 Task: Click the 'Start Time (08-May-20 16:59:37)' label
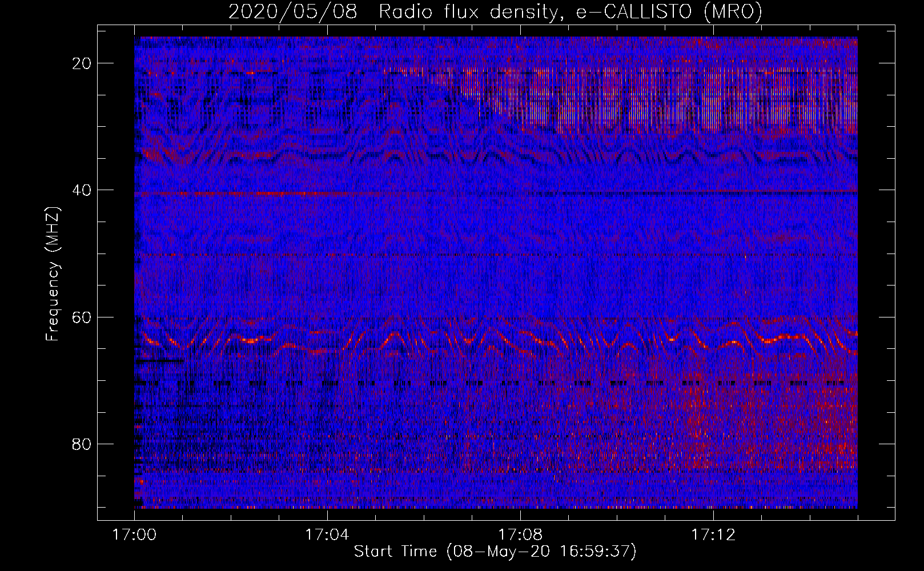pos(495,552)
